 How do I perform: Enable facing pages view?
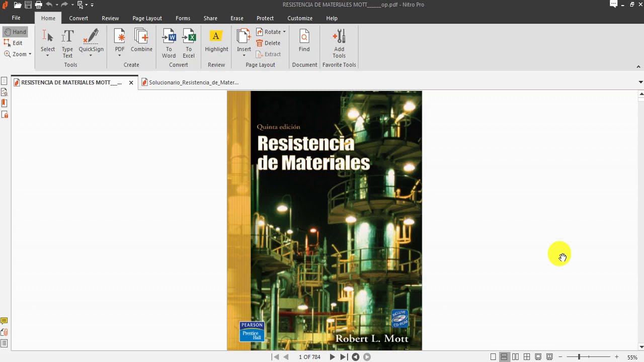point(515,357)
